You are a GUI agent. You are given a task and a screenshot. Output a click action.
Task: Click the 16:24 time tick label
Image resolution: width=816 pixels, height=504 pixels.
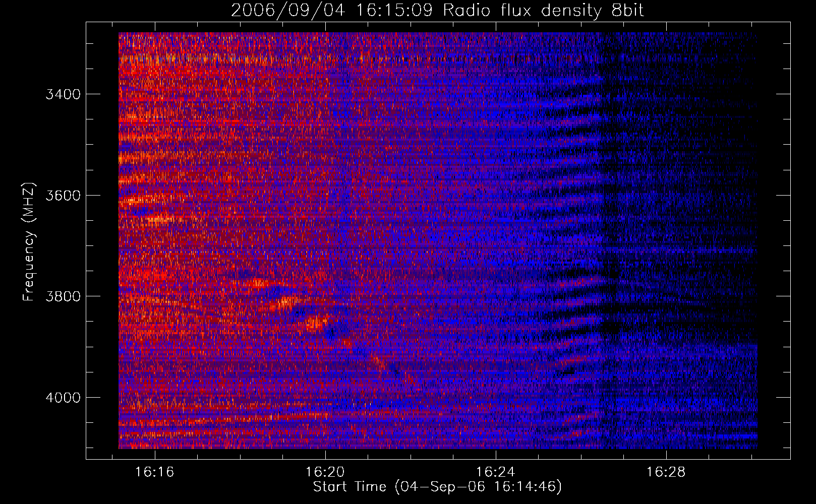(496, 472)
